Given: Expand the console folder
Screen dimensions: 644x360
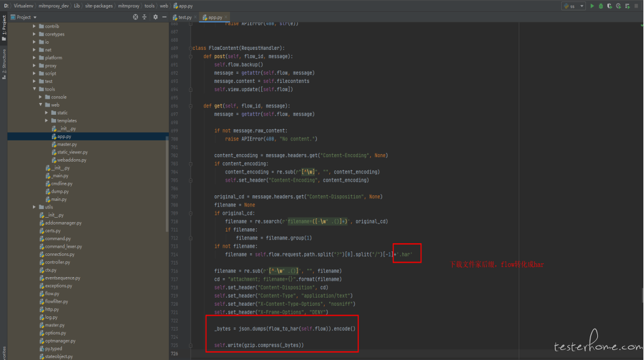Looking at the screenshot, I should pyautogui.click(x=41, y=97).
